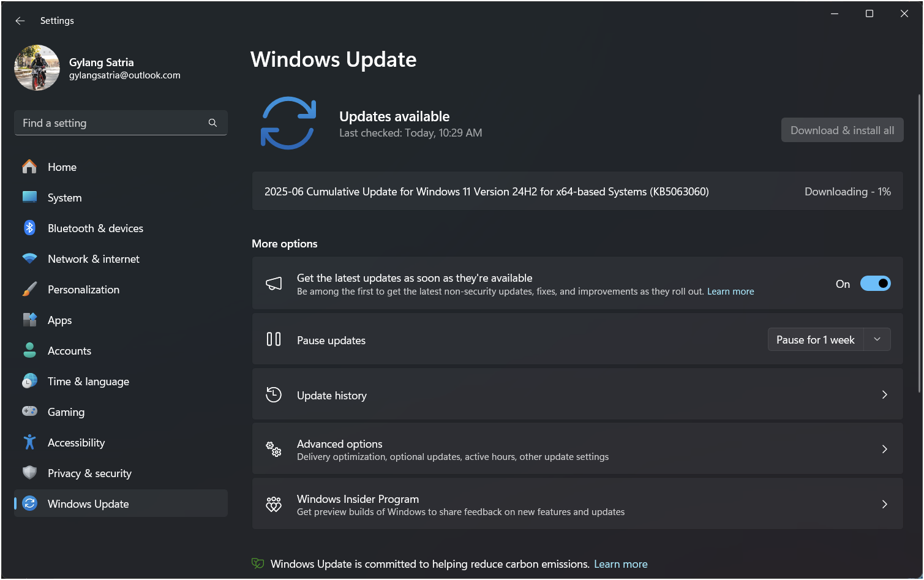
Task: Click the gylangsatria@outlook.com account email
Action: 124,75
